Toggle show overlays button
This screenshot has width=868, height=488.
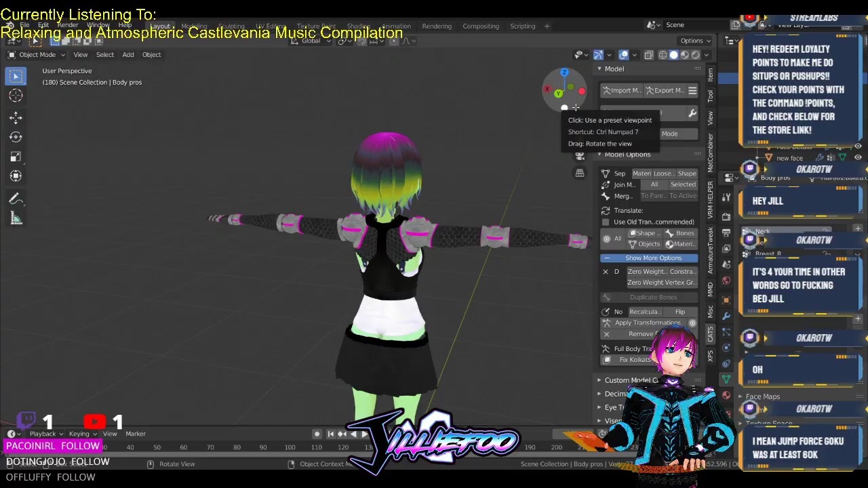point(623,55)
